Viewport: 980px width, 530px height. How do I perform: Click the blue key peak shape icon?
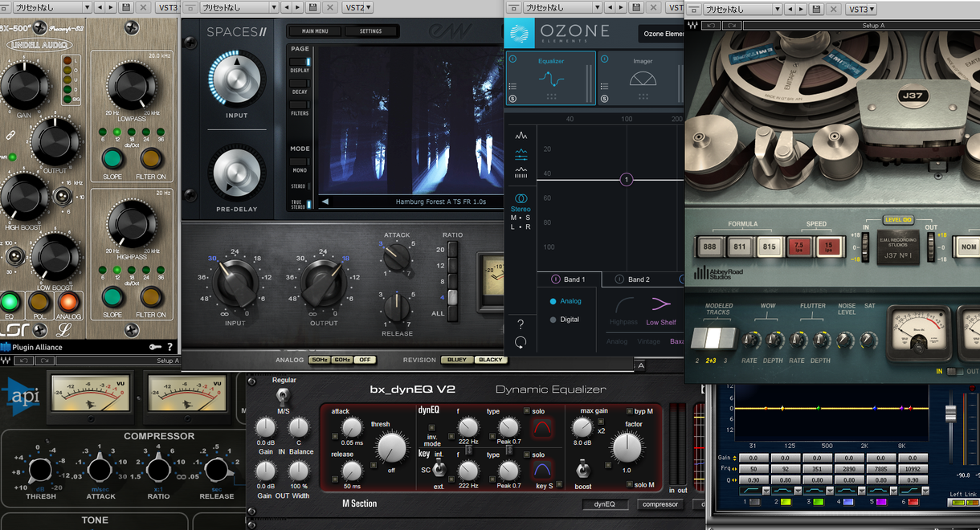(542, 469)
